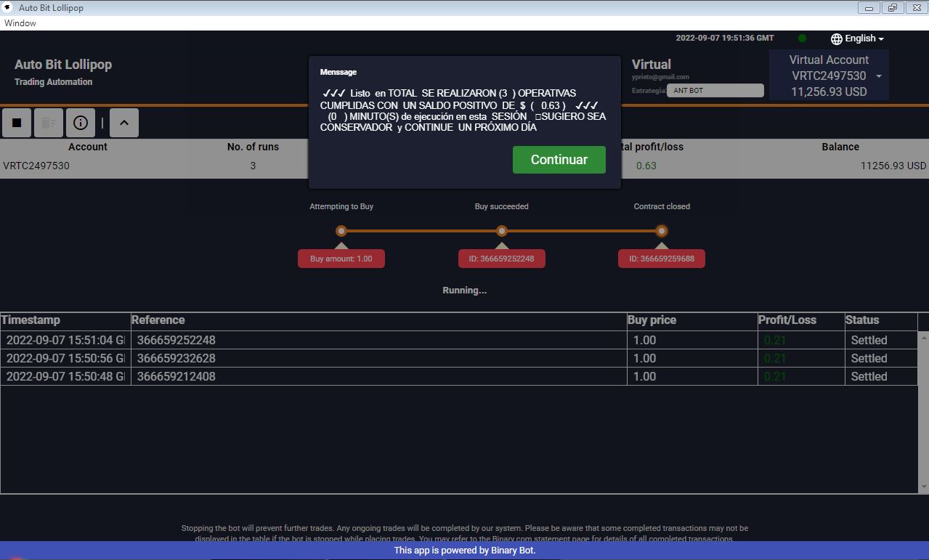This screenshot has height=560, width=929.
Task: Select the Contract closed step marker
Action: pyautogui.click(x=662, y=231)
